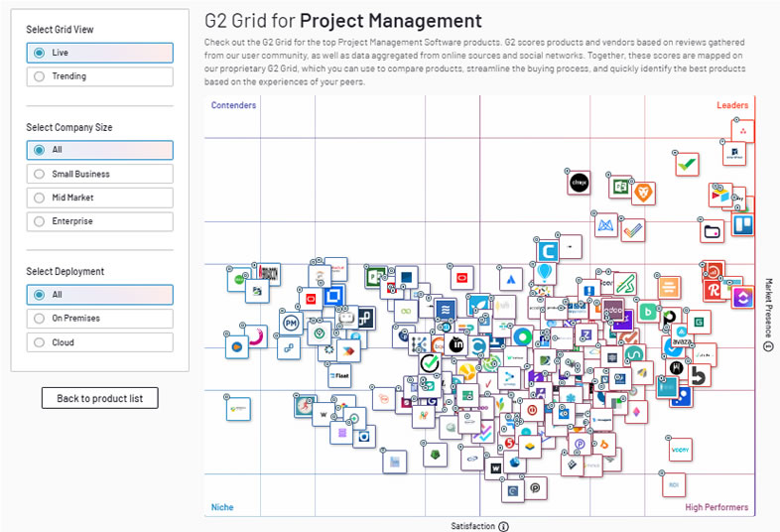This screenshot has width=780, height=532.
Task: Choose All under Select Deployment
Action: 99,295
